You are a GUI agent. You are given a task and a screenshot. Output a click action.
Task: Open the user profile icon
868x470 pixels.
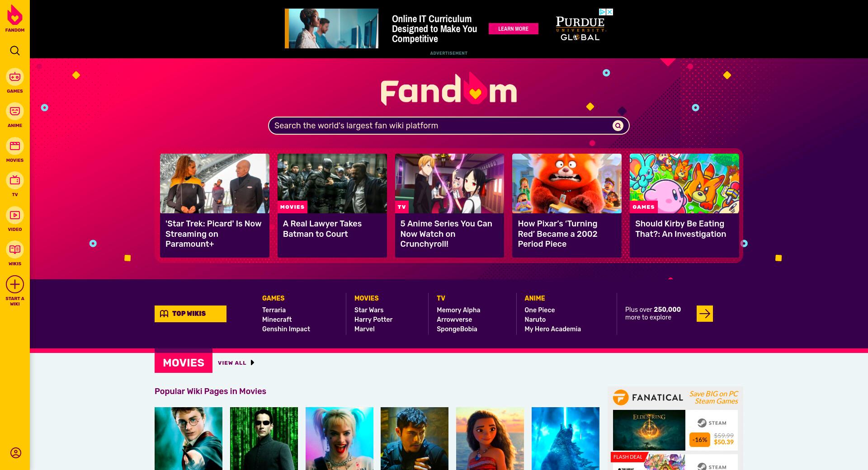15,453
